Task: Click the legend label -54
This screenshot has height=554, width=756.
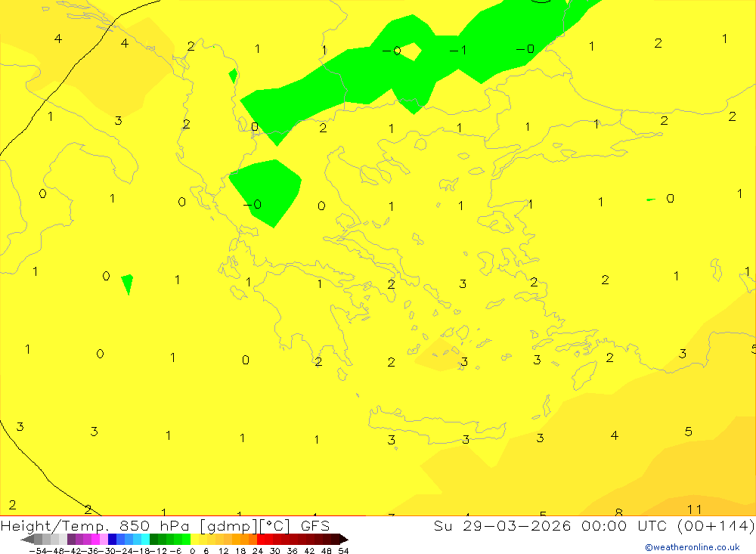Action: coord(38,551)
